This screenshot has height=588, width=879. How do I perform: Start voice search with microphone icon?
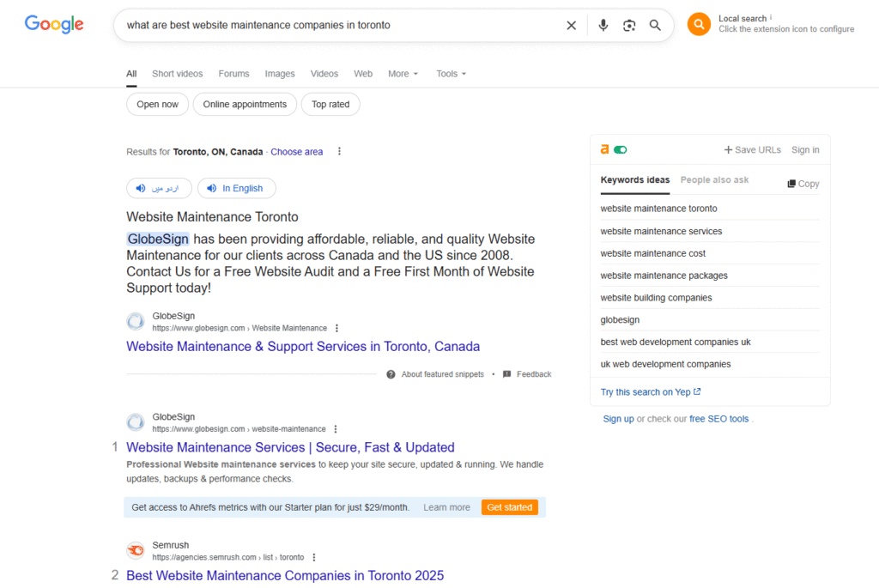603,26
